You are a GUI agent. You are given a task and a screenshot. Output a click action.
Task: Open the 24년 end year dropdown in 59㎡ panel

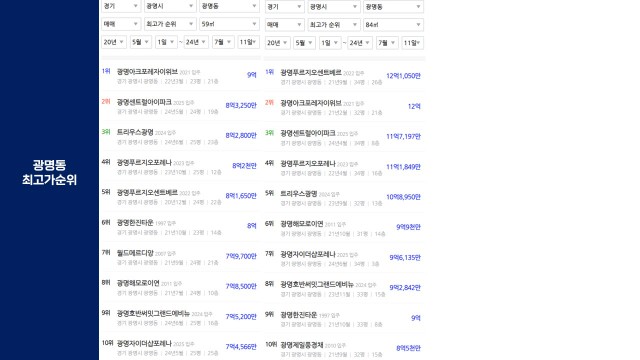point(196,42)
